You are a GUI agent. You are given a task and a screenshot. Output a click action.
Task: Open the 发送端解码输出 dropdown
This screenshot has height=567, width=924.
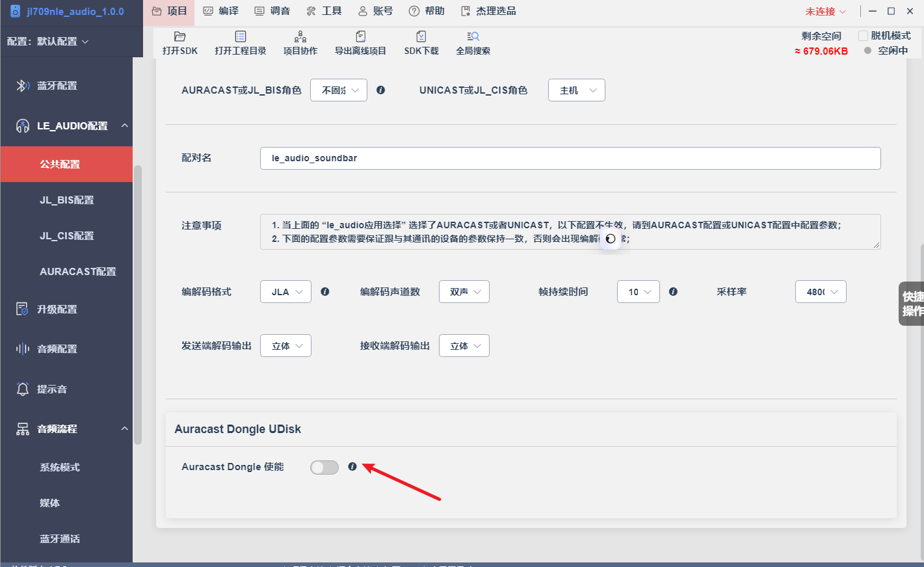286,346
